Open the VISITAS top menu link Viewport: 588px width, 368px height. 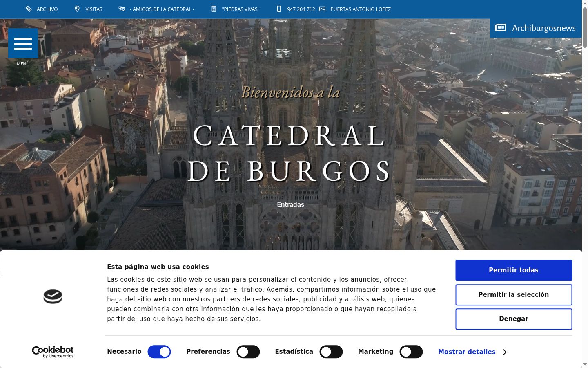(x=94, y=9)
